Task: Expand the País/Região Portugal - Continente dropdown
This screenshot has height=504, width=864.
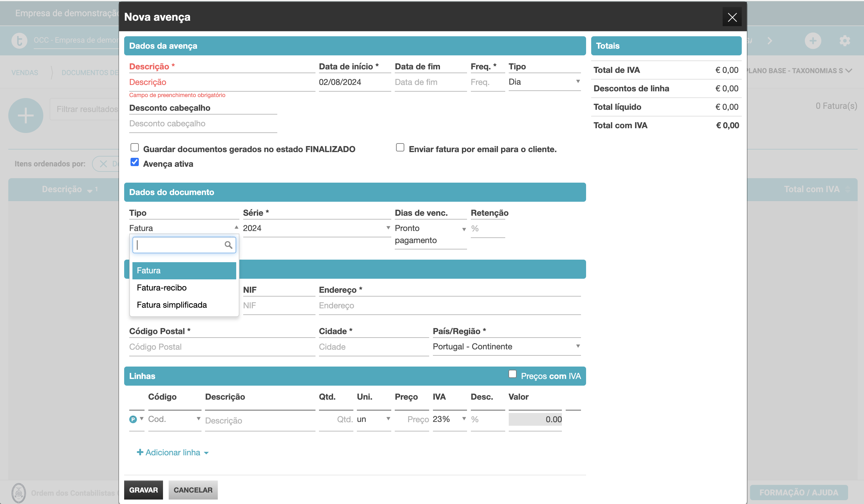Action: pyautogui.click(x=506, y=346)
